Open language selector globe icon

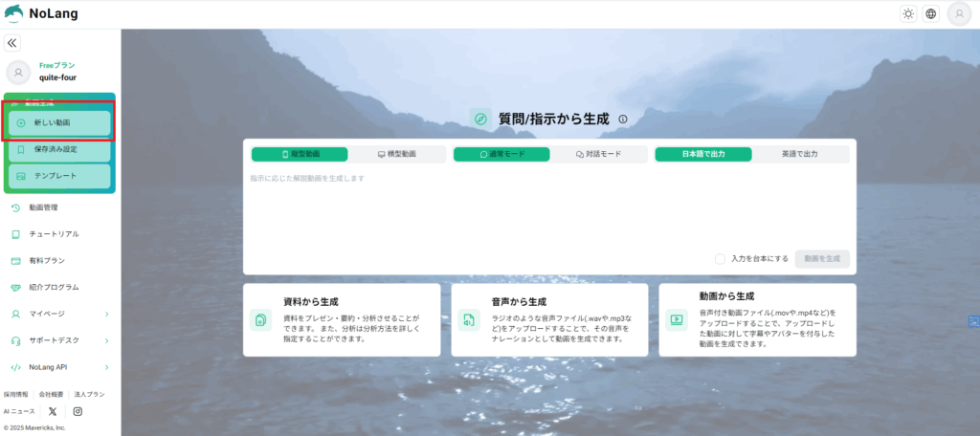(x=931, y=13)
